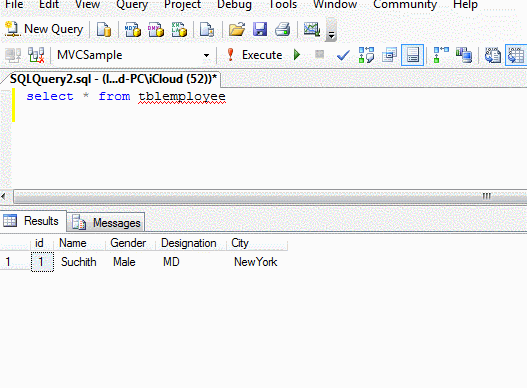This screenshot has height=388, width=527.
Task: Select the Suchith name cell
Action: pyautogui.click(x=79, y=262)
